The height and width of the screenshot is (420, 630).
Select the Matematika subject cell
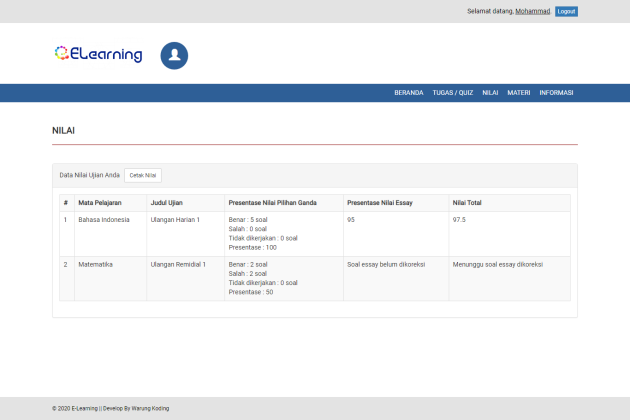click(96, 265)
